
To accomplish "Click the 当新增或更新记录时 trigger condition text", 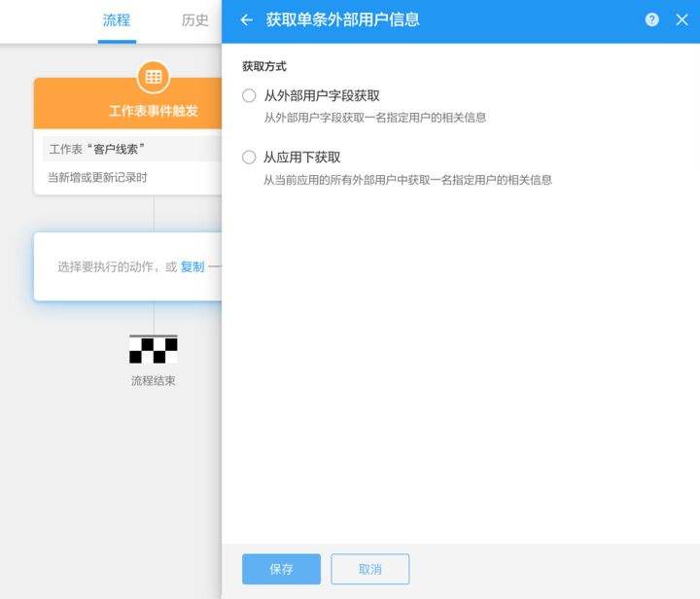I will (x=97, y=178).
